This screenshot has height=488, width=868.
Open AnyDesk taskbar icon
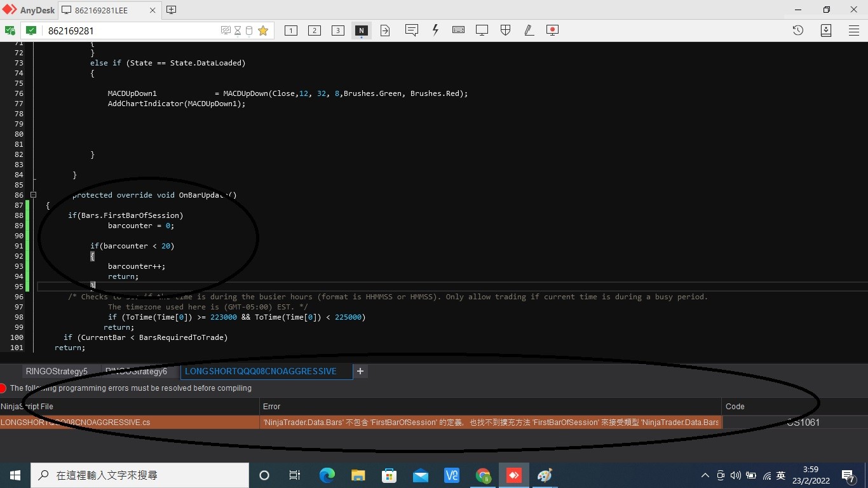(513, 475)
